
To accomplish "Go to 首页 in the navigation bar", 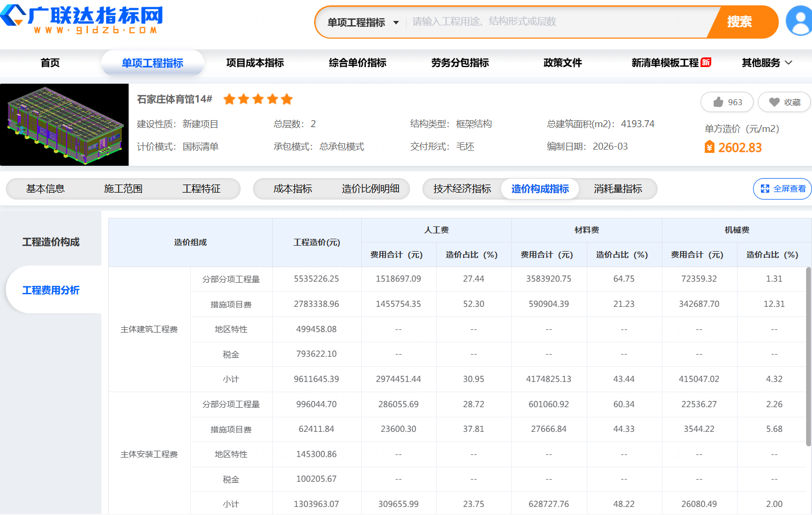I will pos(50,63).
